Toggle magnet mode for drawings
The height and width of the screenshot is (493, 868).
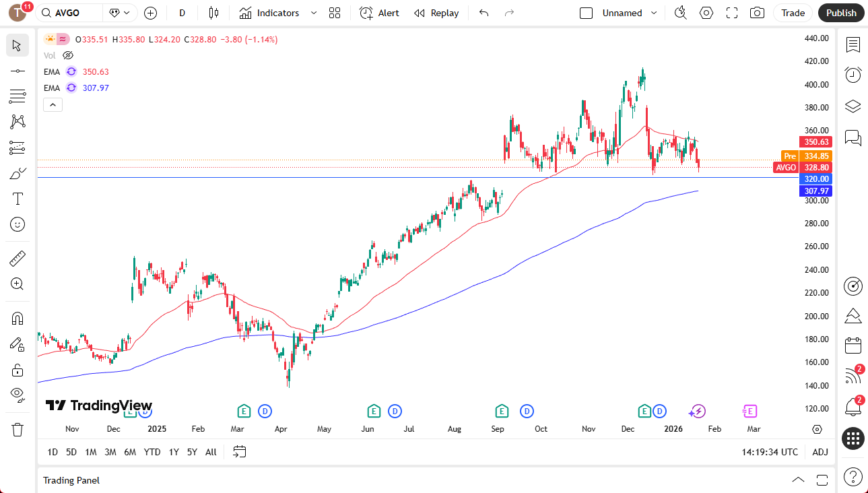[x=18, y=319]
